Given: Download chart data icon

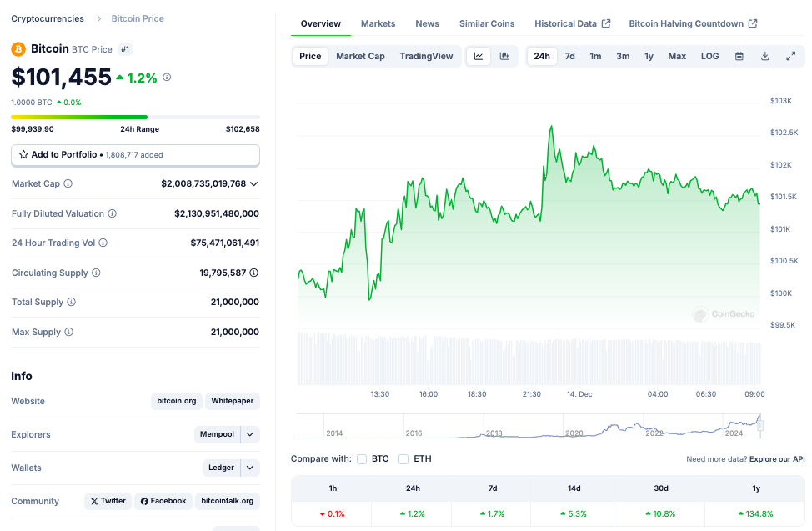Looking at the screenshot, I should coord(764,56).
